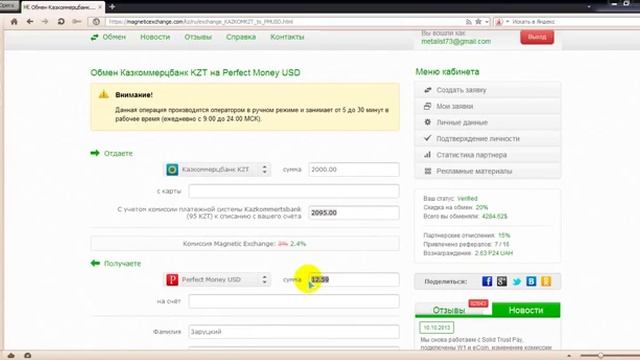Select Подтверждение личности in cabinet menu
The image size is (640, 360).
(488, 139)
